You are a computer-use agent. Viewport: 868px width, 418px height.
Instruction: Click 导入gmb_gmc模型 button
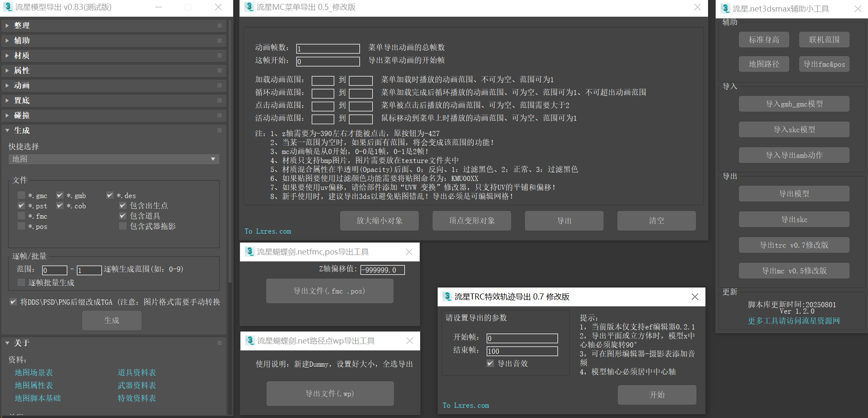click(794, 104)
